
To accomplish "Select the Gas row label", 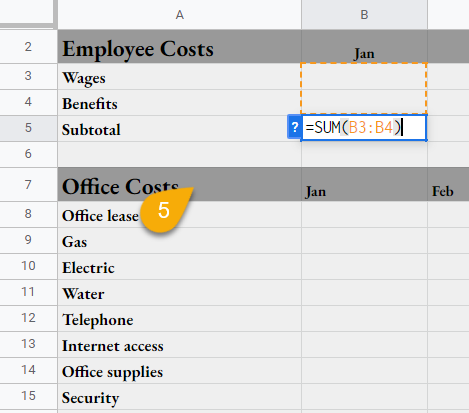I will (180, 241).
